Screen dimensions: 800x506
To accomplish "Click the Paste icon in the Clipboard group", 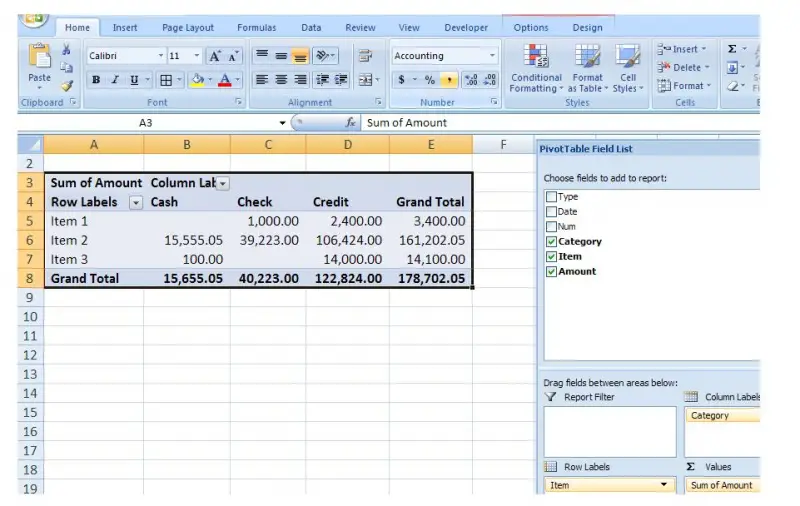I will click(x=39, y=56).
